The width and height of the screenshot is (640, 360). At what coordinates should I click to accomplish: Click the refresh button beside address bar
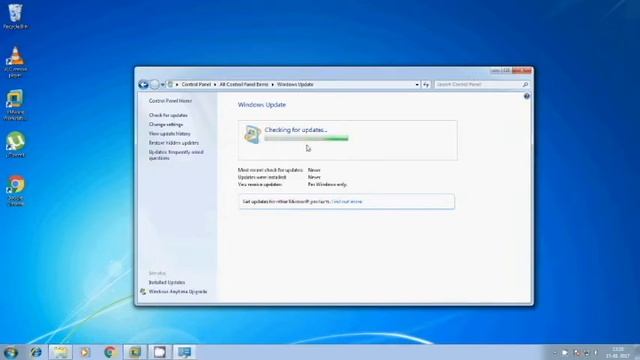tap(426, 84)
